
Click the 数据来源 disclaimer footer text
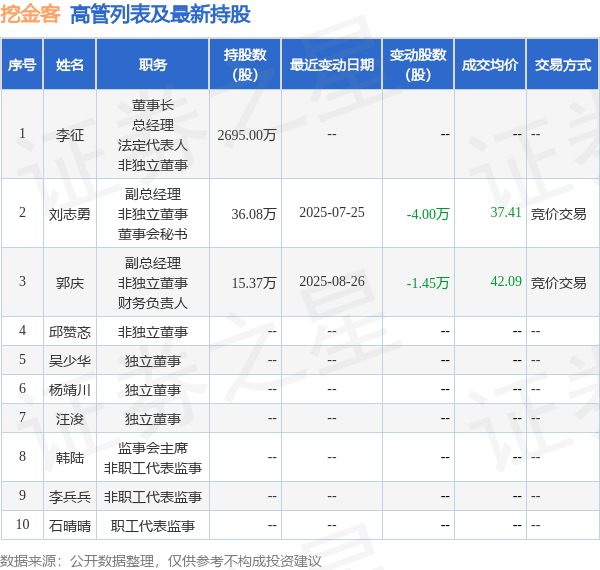pyautogui.click(x=161, y=561)
